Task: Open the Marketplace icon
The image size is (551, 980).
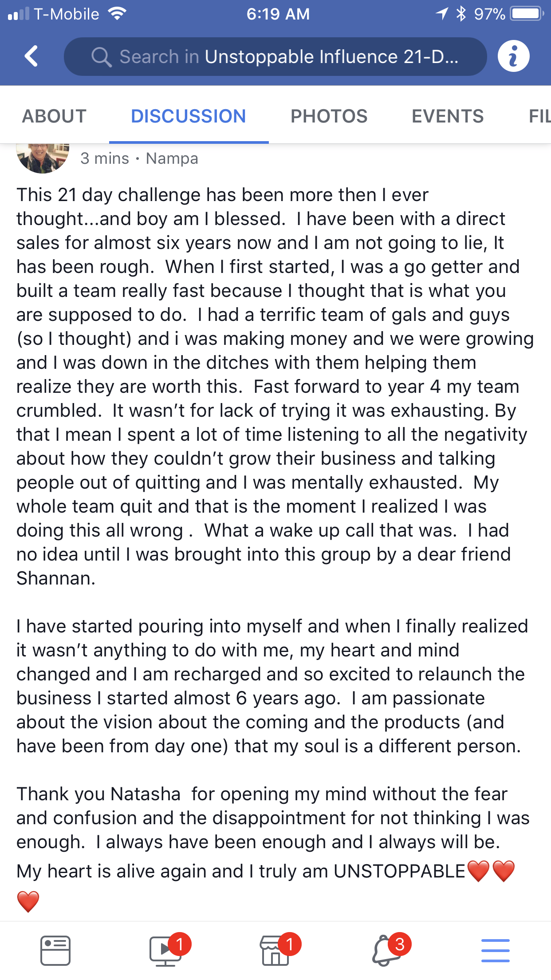Action: (275, 950)
